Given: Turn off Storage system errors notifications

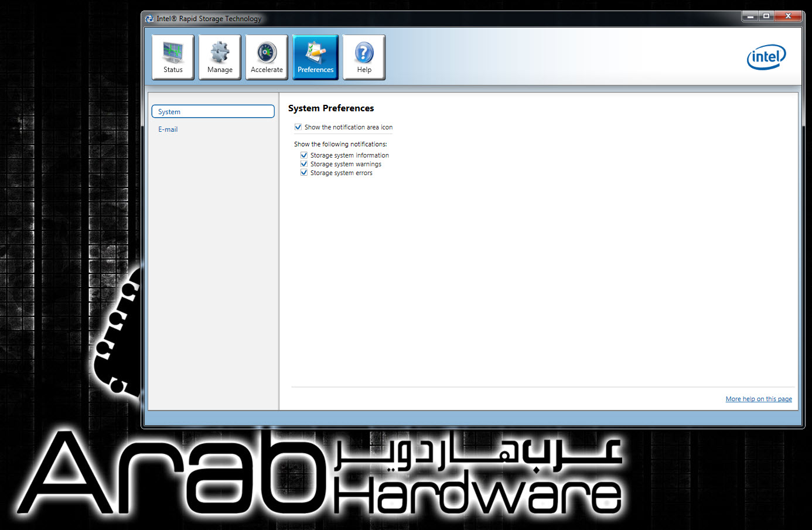Looking at the screenshot, I should click(x=304, y=173).
